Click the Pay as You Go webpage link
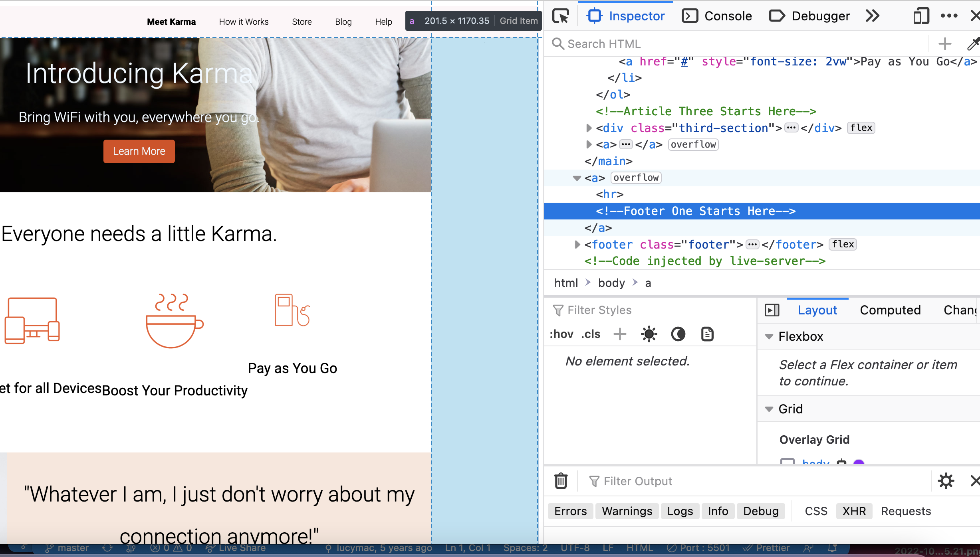 pyautogui.click(x=292, y=368)
